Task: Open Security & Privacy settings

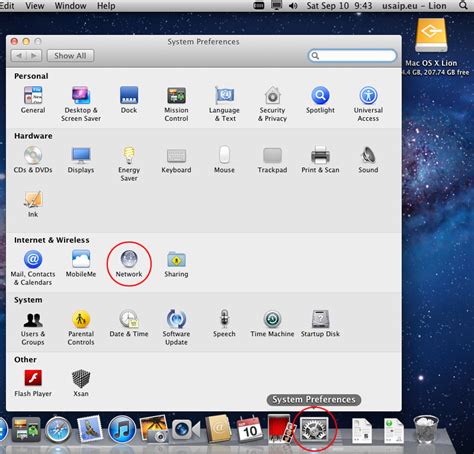Action: [272, 104]
